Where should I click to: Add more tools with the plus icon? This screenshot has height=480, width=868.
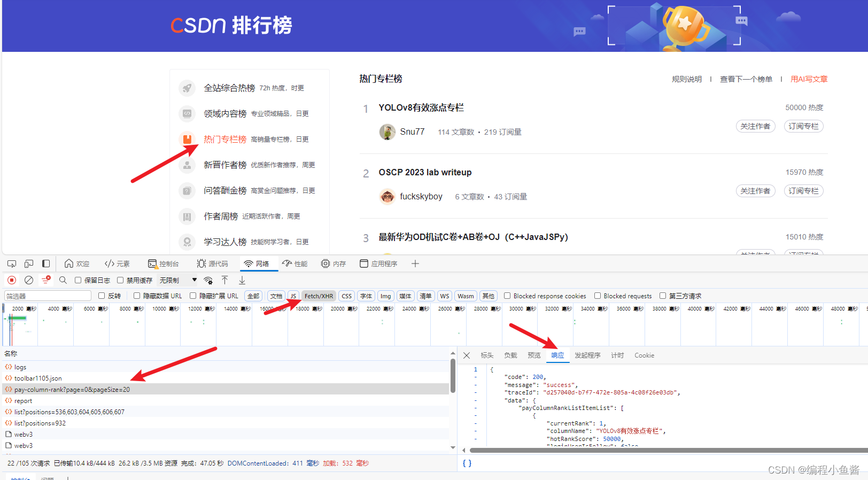pyautogui.click(x=415, y=264)
